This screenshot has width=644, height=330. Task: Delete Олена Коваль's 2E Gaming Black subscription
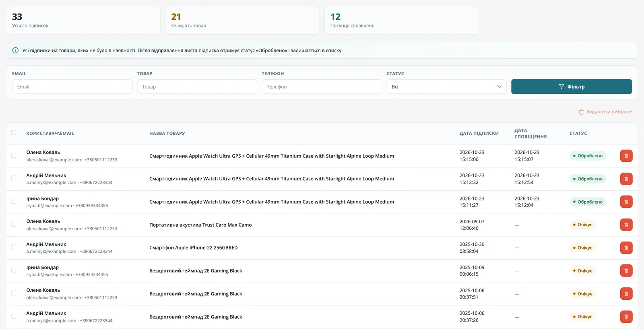pos(626,294)
